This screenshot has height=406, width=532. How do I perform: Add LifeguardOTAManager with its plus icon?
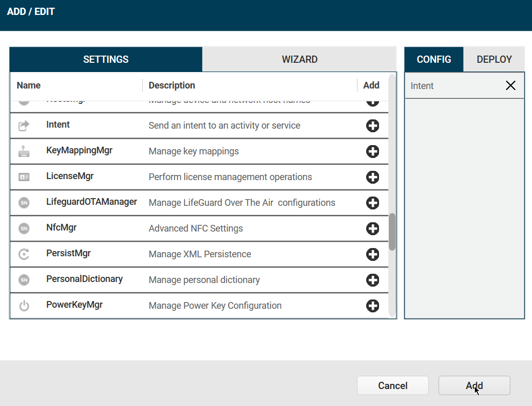click(x=372, y=203)
